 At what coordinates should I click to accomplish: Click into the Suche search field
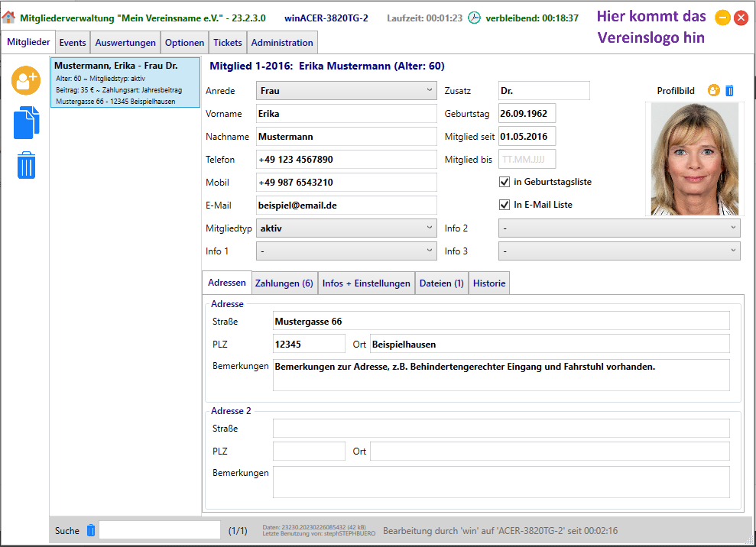pyautogui.click(x=159, y=530)
